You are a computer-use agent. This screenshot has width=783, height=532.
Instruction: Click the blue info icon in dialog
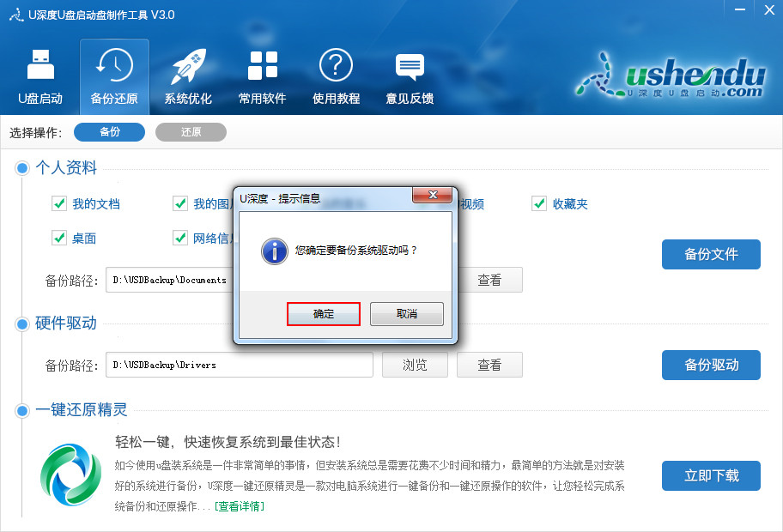(x=274, y=251)
